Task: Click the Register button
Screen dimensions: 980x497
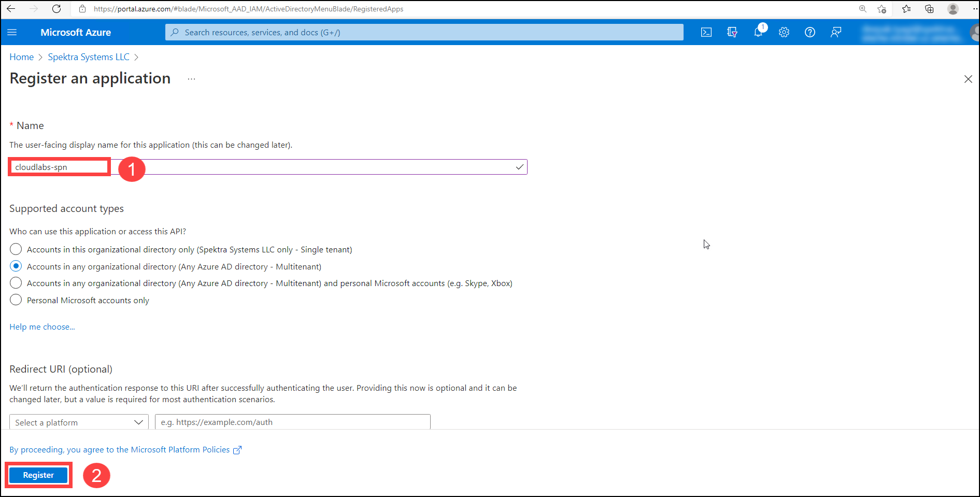Action: click(x=38, y=475)
